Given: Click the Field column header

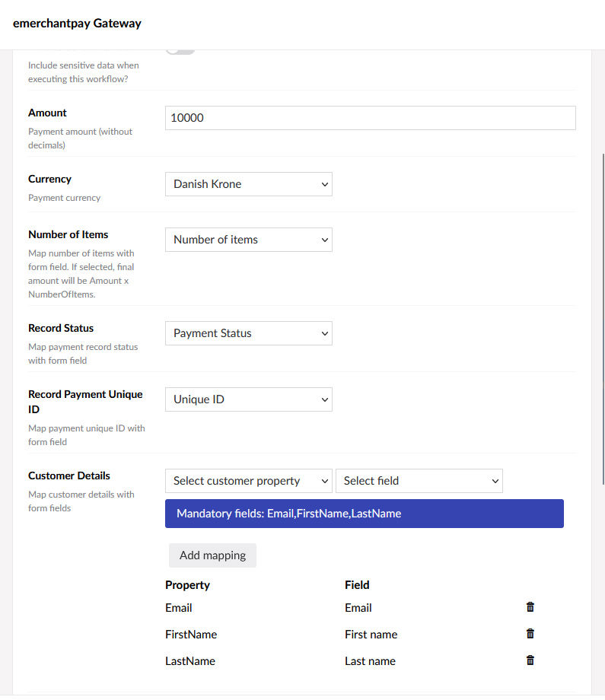Looking at the screenshot, I should click(x=357, y=585).
